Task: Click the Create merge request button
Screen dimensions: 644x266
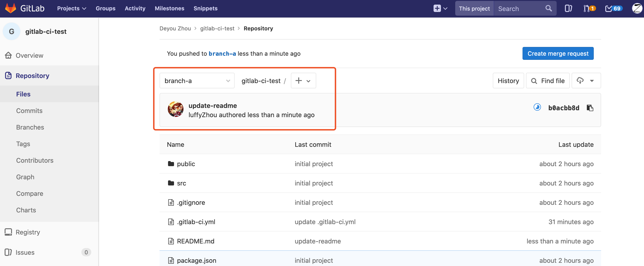Action: tap(558, 53)
